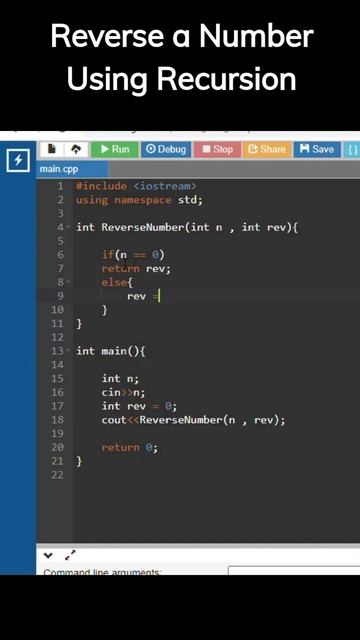Click 'int n;' on line 15
Image resolution: width=360 pixels, height=640 pixels.
[120, 378]
